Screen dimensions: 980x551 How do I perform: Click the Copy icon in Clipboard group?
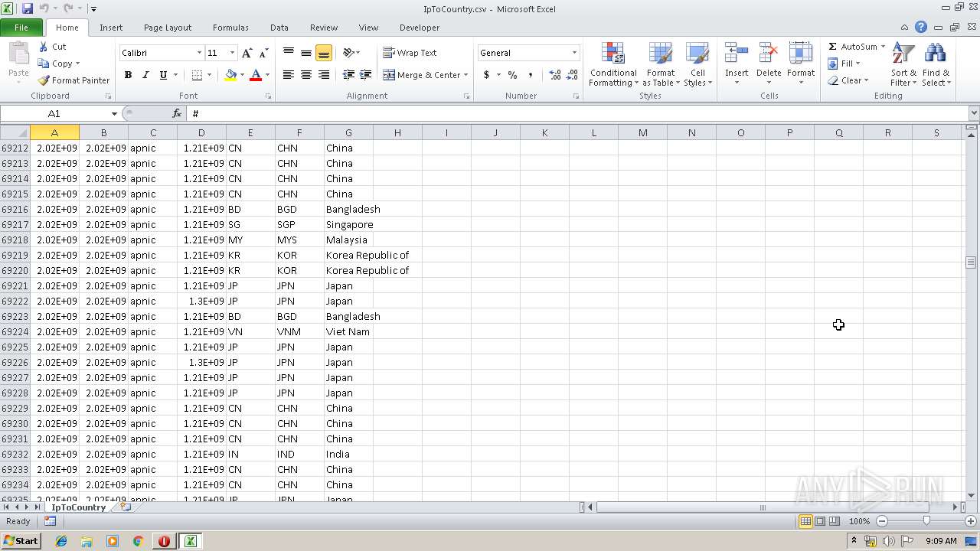[44, 64]
